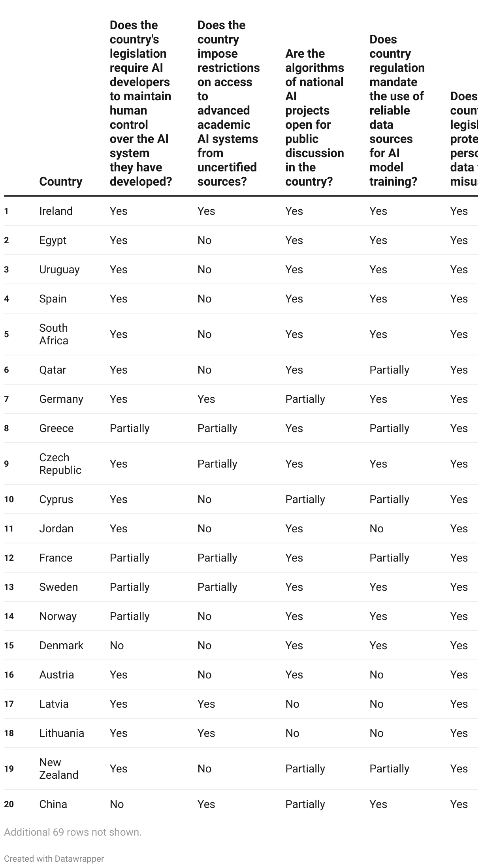Select the Uruguay country cell
Screen dimensions: 482x868
tap(59, 270)
